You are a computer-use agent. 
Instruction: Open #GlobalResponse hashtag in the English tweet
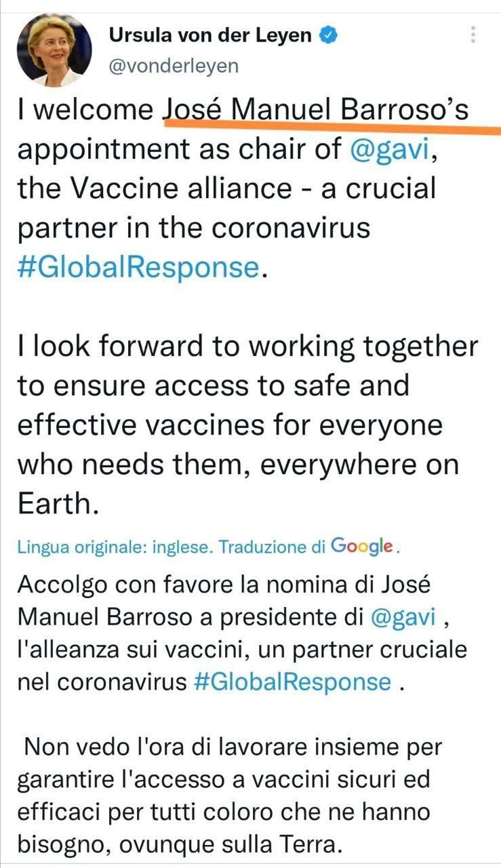pyautogui.click(x=139, y=267)
